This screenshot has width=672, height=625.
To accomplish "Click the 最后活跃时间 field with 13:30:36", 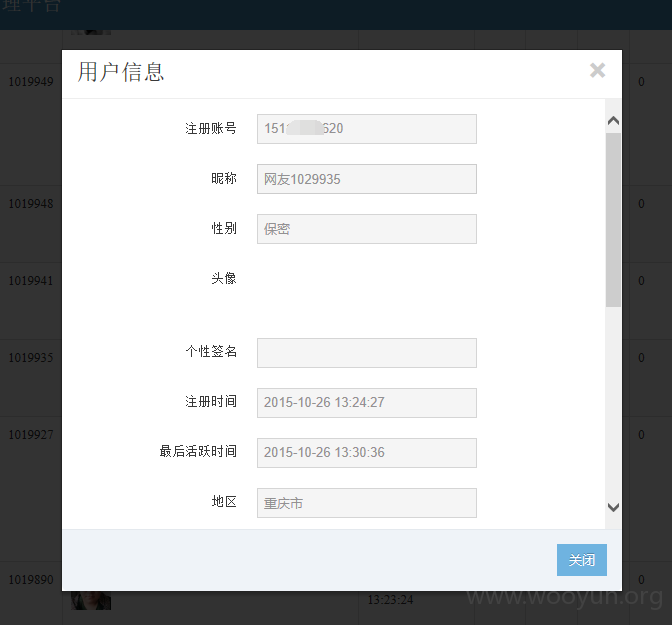I will 367,453.
